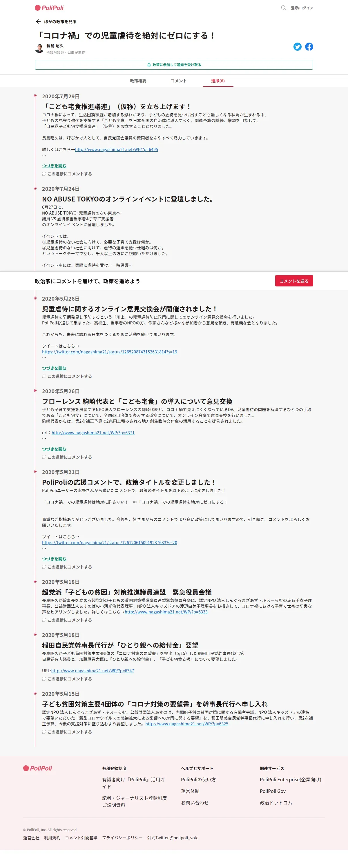
Task: Click 利用規約 in bottom footer
Action: click(52, 838)
